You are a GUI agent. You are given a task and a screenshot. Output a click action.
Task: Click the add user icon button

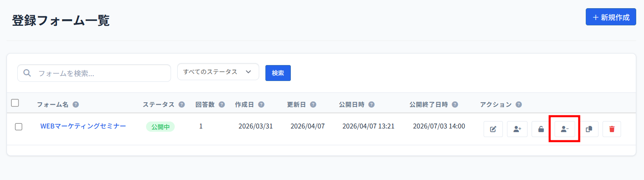517,129
